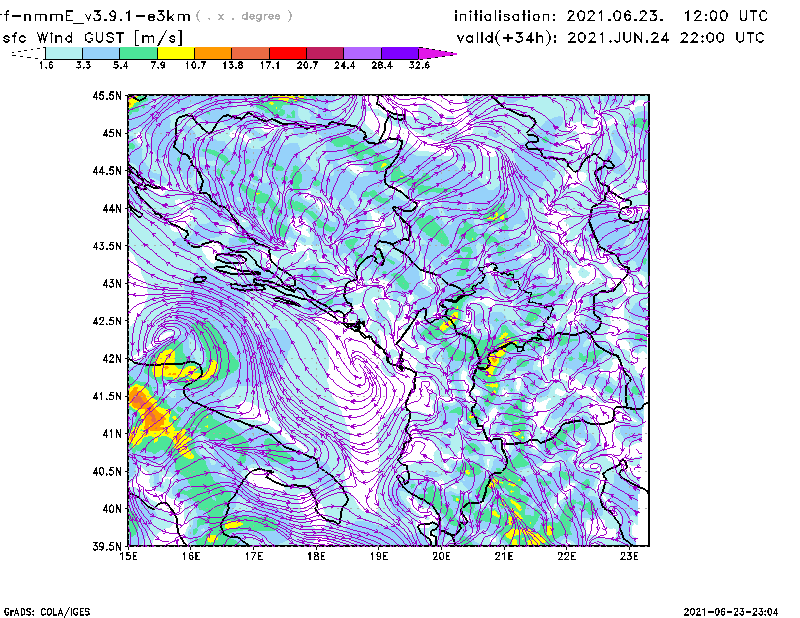The image size is (800, 618).
Task: Click the timestamp "2021-06-23-23:04"
Action: (x=731, y=612)
